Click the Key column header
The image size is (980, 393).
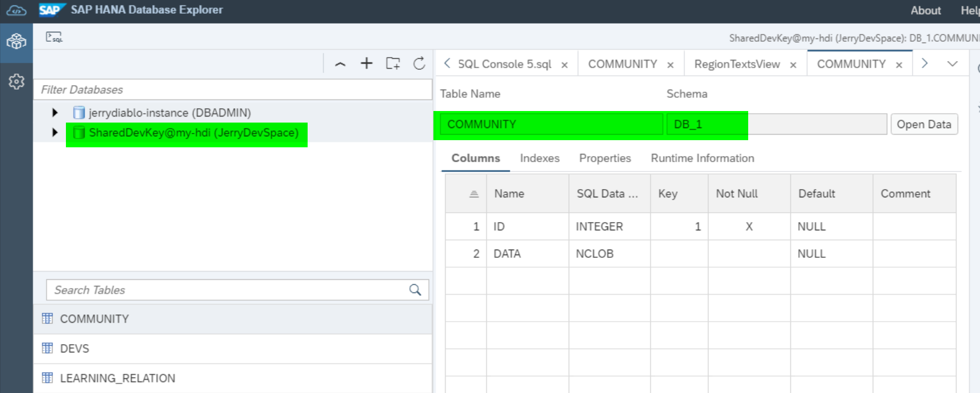[680, 193]
